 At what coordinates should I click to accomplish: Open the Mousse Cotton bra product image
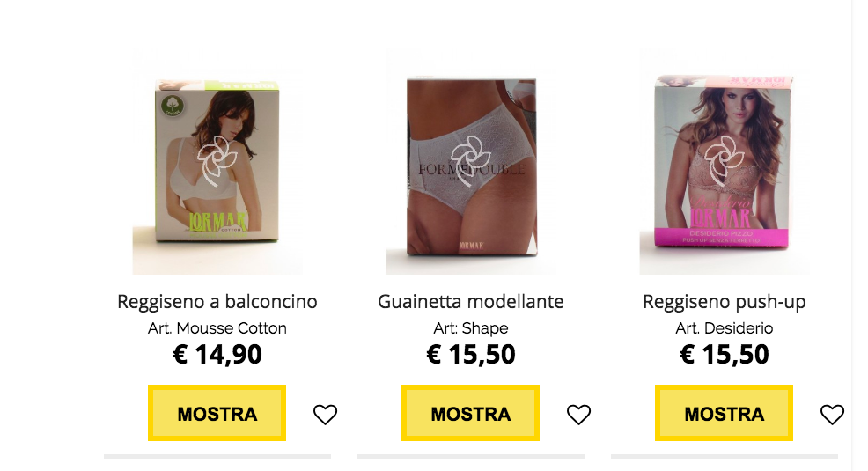pos(217,161)
